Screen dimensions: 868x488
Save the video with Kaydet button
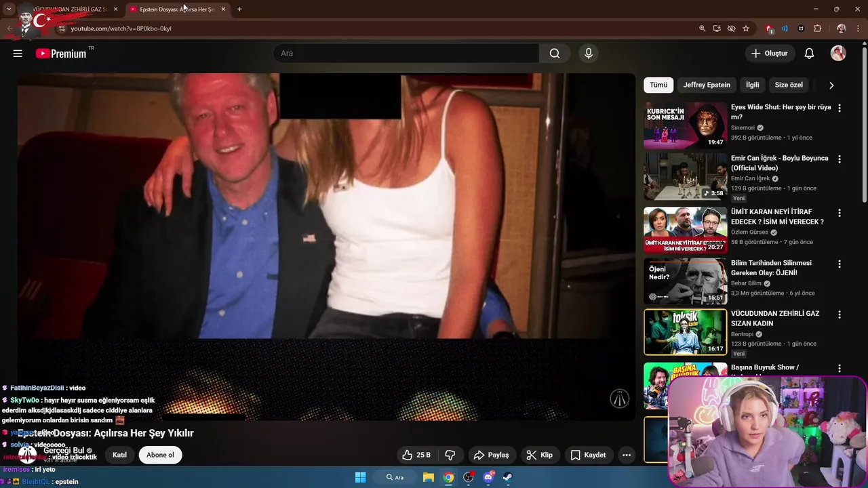click(x=588, y=455)
